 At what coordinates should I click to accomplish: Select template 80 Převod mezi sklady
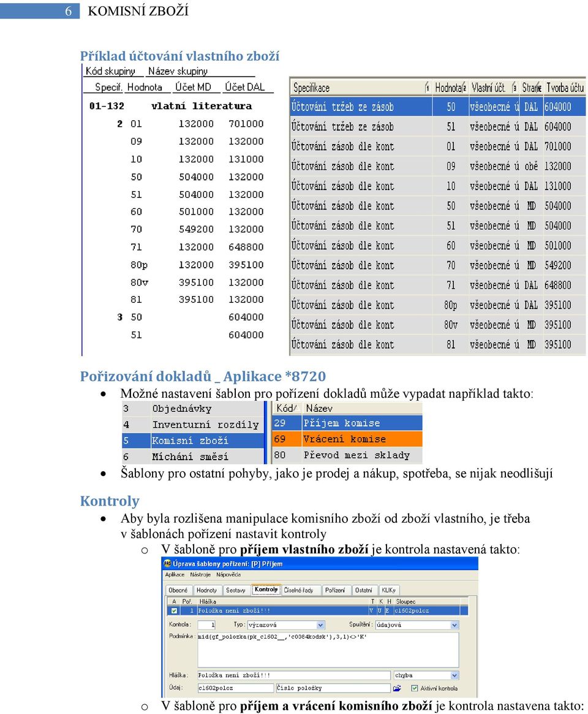pos(347,455)
